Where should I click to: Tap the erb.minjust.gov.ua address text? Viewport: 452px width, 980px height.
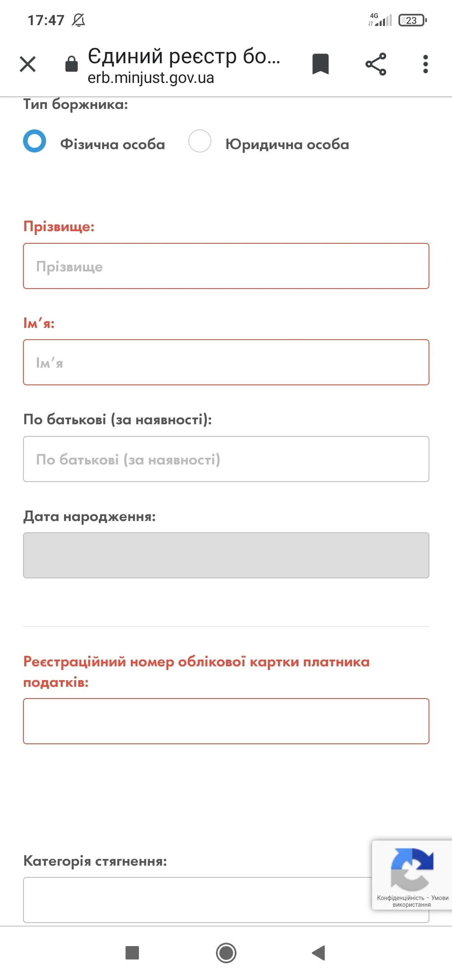(x=151, y=78)
